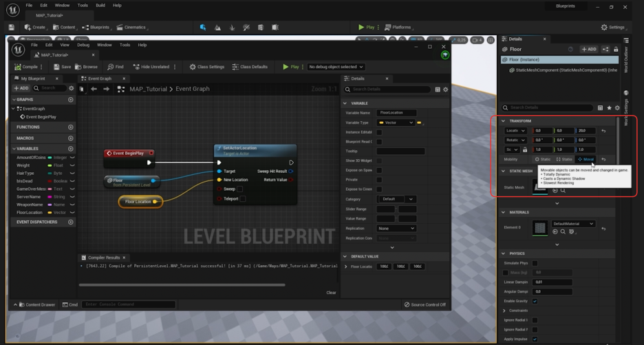Show favorites with the star icon

[x=609, y=107]
